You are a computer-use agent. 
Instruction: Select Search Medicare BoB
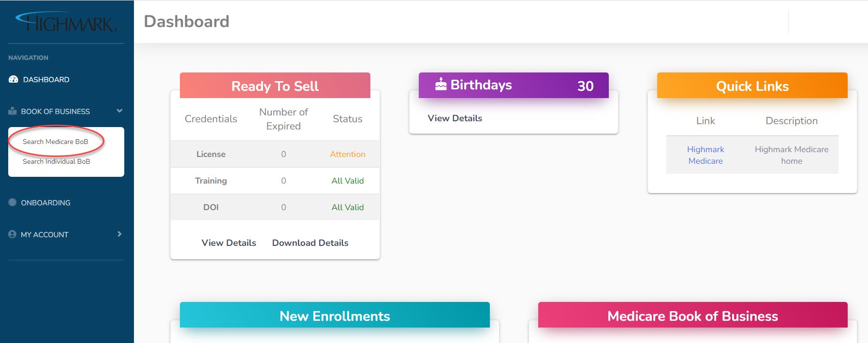pyautogui.click(x=55, y=142)
